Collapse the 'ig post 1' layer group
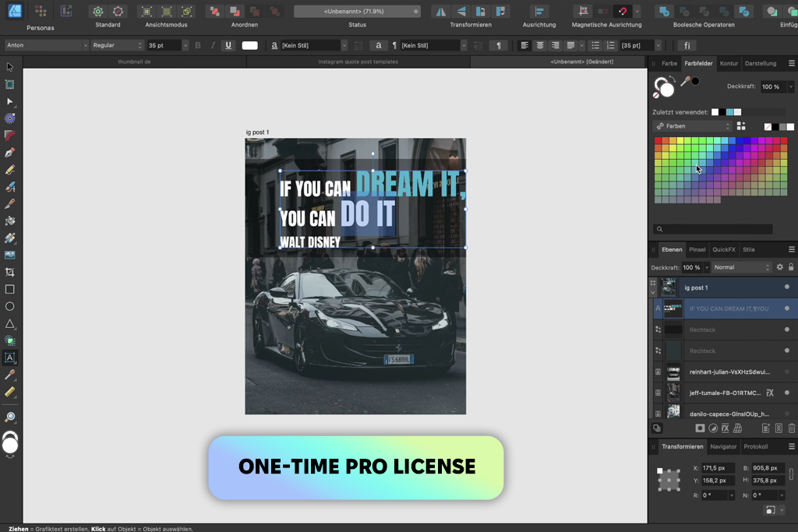The height and width of the screenshot is (532, 798). pos(653,292)
